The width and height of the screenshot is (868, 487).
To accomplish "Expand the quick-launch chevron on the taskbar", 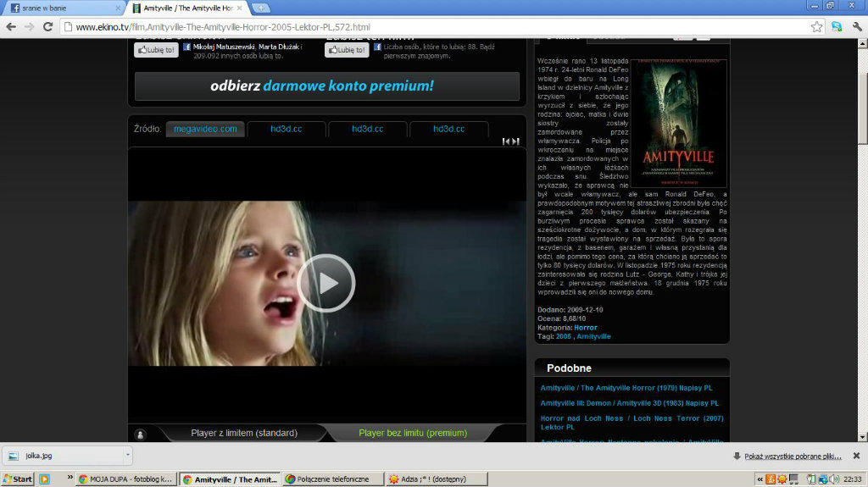I will pos(70,477).
